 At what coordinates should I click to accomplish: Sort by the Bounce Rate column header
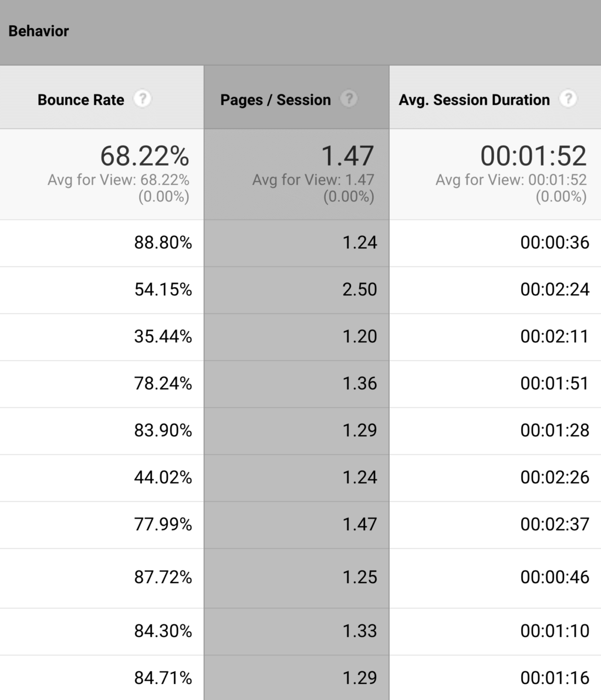81,100
